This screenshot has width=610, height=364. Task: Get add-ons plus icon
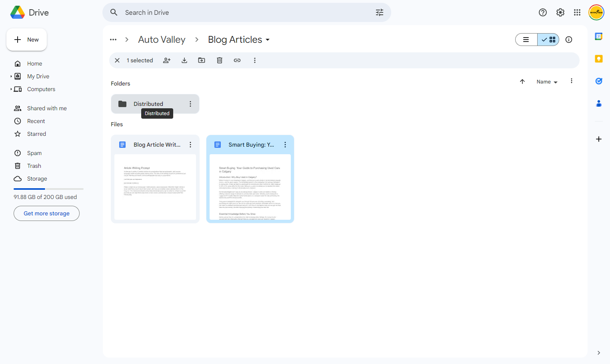coord(599,139)
